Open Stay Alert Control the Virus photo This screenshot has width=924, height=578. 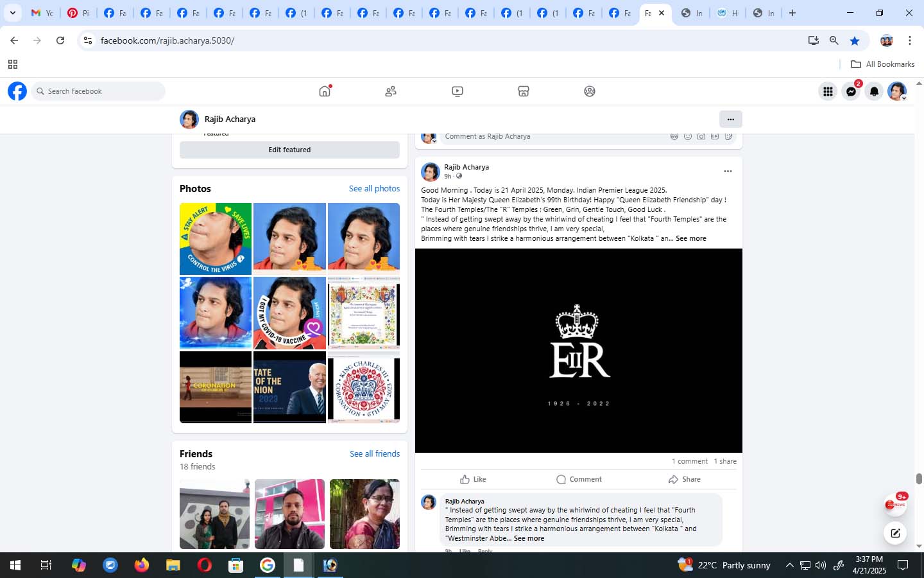click(216, 239)
